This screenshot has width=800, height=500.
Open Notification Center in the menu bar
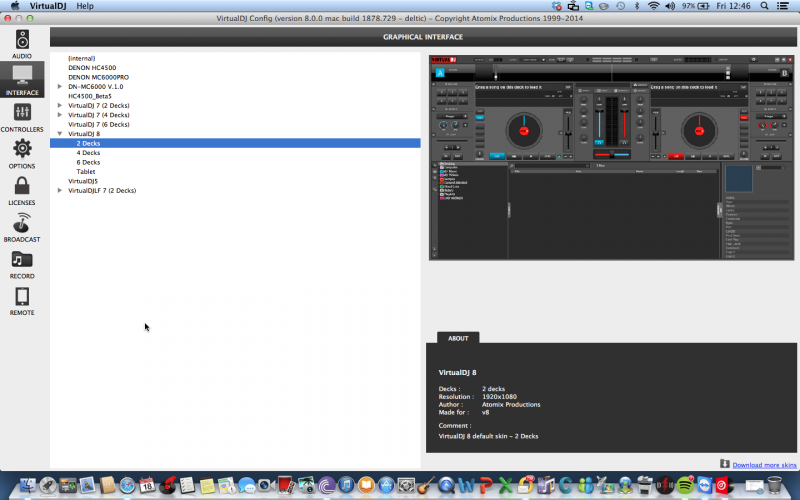[x=783, y=6]
